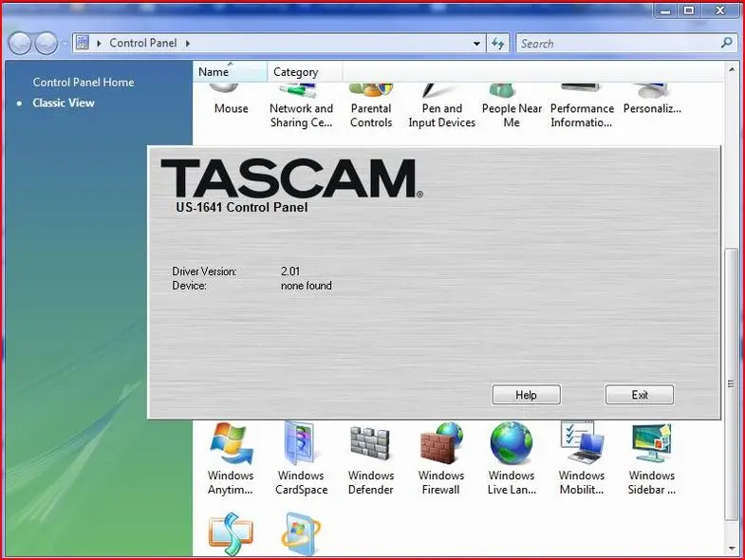Screen dimensions: 745x560
Task: Open the Windows Live Language icon
Action: point(512,458)
